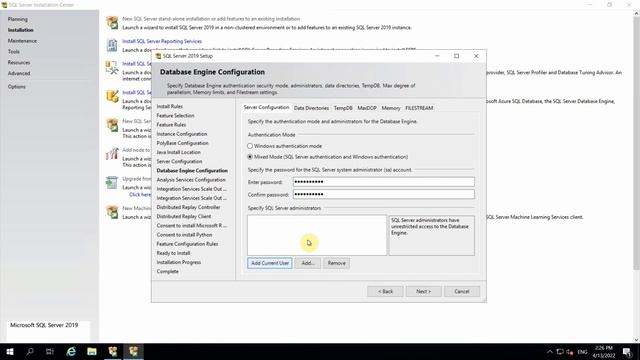Click the Add Current User button
Screen dimensions: 640x360
coord(270,263)
